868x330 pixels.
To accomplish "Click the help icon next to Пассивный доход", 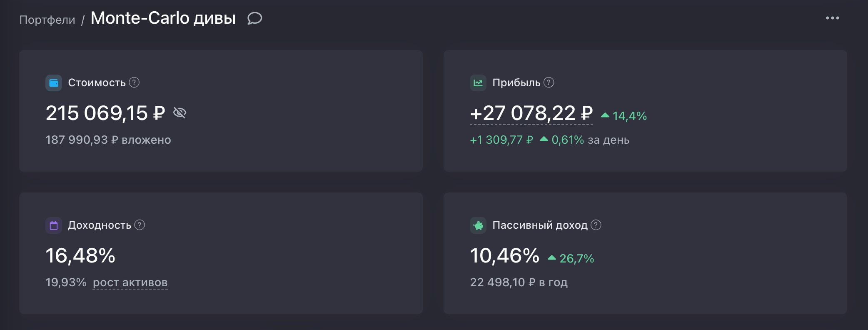I will pos(596,225).
